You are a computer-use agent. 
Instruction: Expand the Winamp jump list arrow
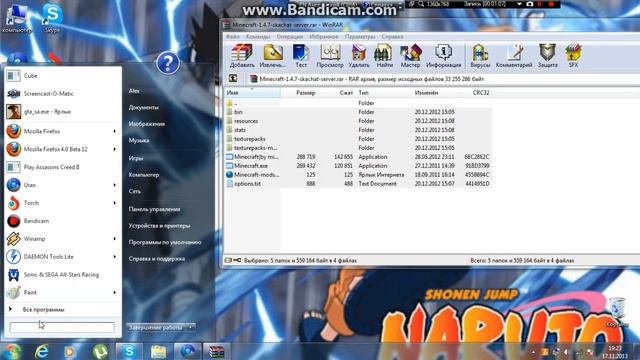tap(114, 239)
